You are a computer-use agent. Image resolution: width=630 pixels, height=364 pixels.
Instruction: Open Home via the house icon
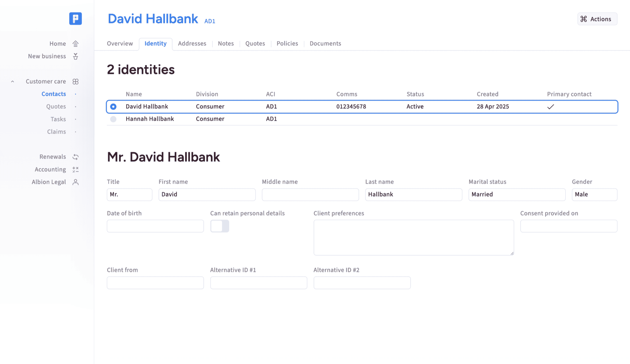coord(76,44)
